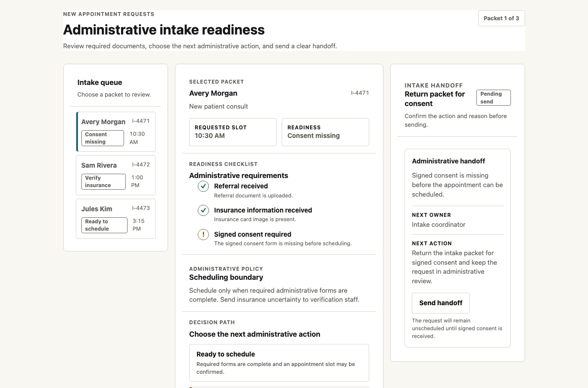
Task: Click the Signed consent required warning icon
Action: point(203,235)
